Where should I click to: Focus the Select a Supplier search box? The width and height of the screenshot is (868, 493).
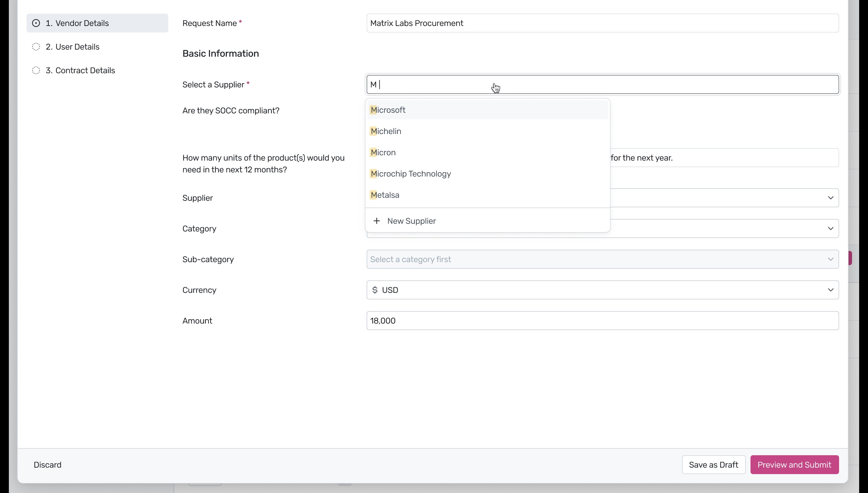(602, 85)
